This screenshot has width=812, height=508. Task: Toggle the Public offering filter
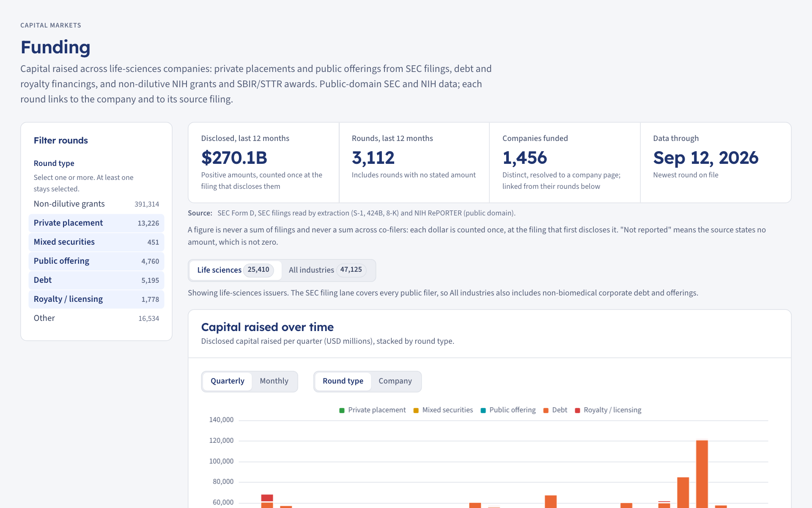[x=96, y=261]
